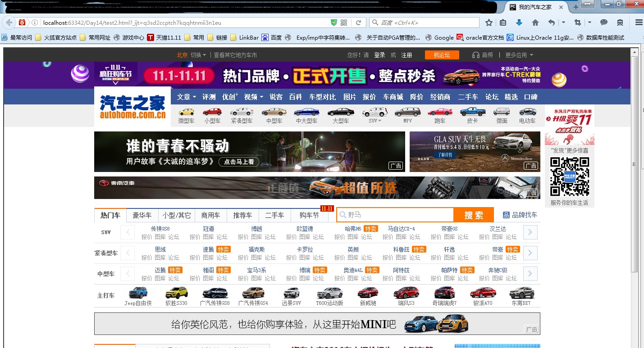
Task: Open the MINI banner advertisement
Action: (317, 324)
